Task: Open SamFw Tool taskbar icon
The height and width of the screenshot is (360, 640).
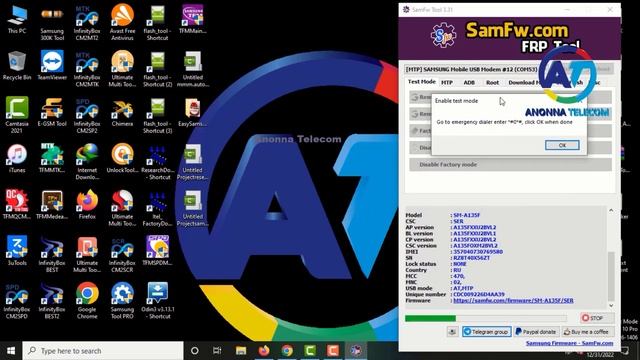Action: click(x=356, y=351)
